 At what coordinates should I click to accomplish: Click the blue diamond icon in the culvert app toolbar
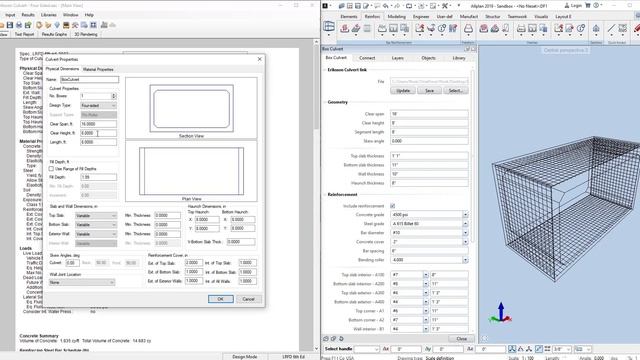57,25
